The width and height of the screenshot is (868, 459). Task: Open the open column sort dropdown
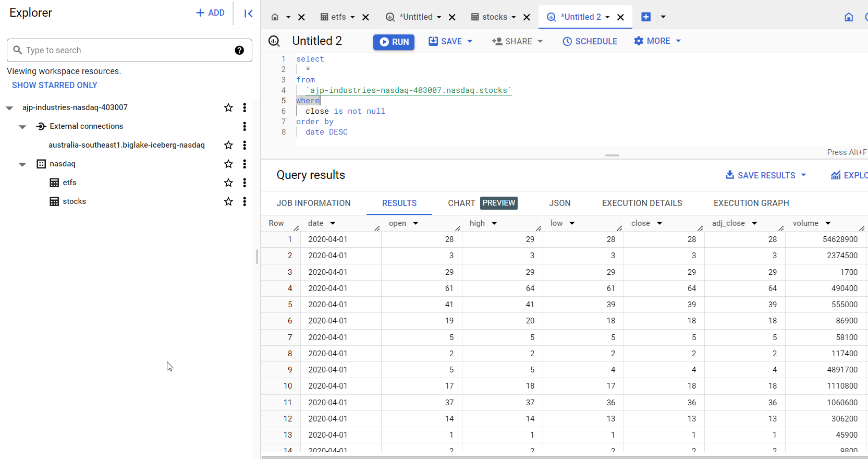pyautogui.click(x=415, y=223)
